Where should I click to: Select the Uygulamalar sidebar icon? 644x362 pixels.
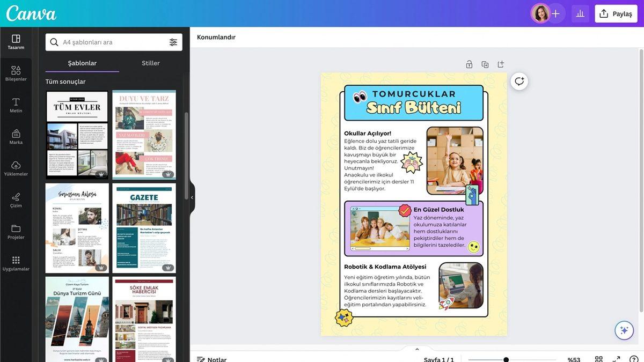point(16,261)
